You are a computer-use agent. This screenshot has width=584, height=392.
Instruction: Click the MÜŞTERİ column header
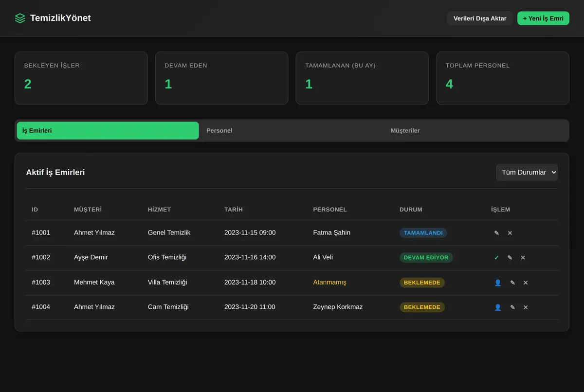click(88, 210)
